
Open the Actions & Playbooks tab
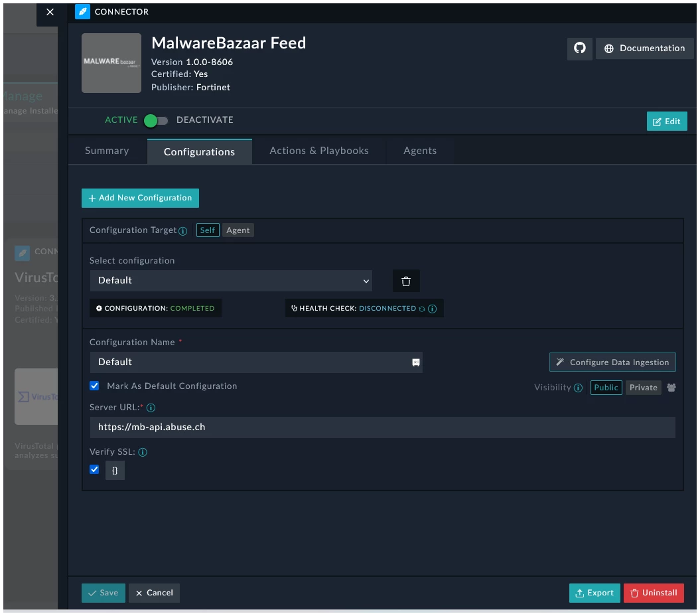(x=318, y=151)
